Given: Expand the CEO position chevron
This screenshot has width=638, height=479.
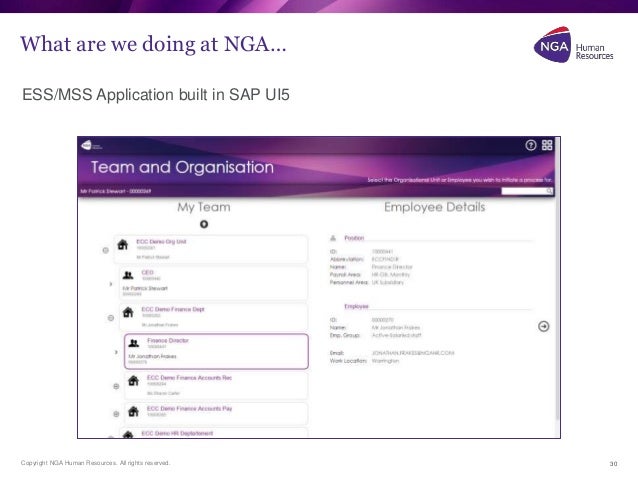Looking at the screenshot, I should [111, 284].
